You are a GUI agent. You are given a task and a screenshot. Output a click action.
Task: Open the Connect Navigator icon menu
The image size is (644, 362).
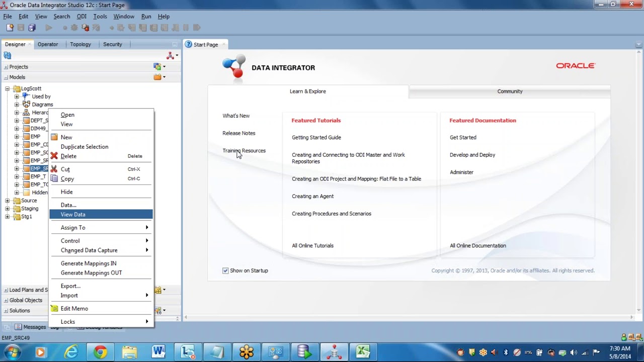click(172, 55)
